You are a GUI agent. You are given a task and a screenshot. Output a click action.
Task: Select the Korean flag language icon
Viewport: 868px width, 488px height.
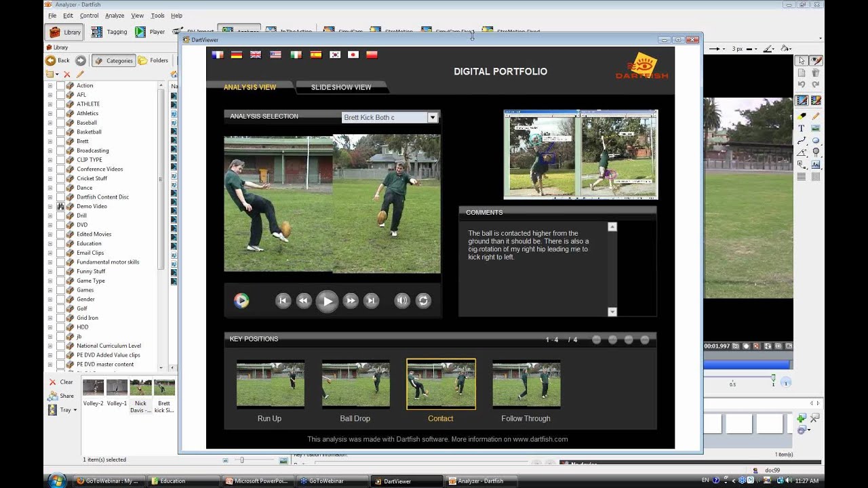(x=334, y=55)
